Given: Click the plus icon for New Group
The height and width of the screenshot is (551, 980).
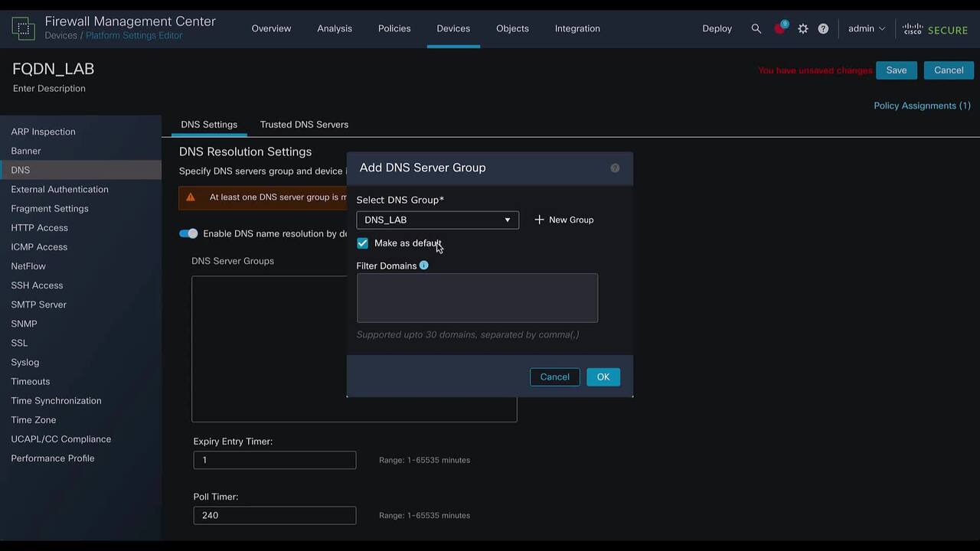Looking at the screenshot, I should [x=539, y=220].
